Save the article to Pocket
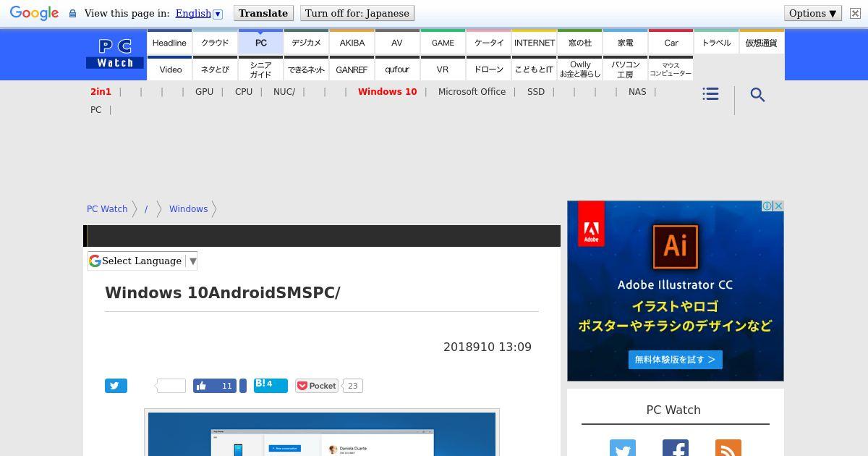Screen dimensions: 868x456 click(x=317, y=386)
